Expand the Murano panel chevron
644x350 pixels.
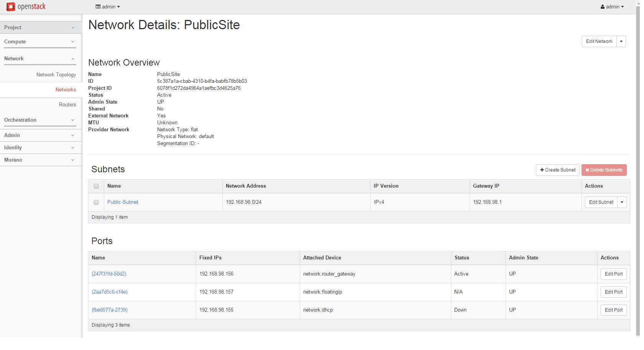click(73, 160)
